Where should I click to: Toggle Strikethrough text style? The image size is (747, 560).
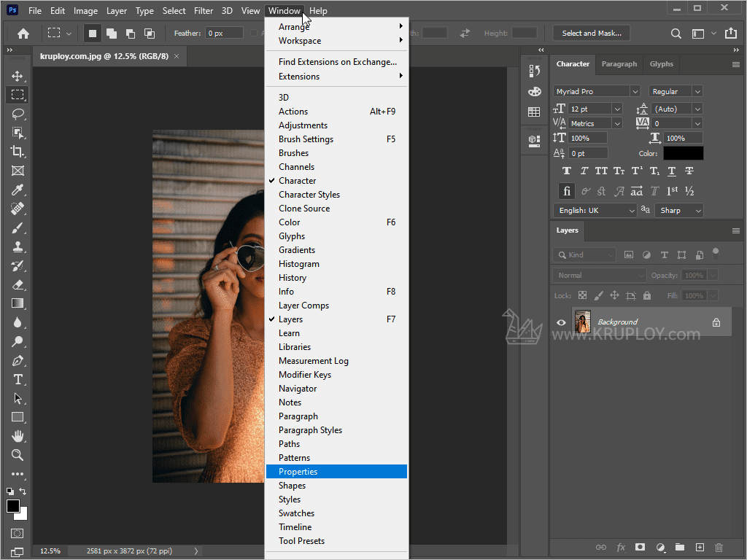(689, 171)
